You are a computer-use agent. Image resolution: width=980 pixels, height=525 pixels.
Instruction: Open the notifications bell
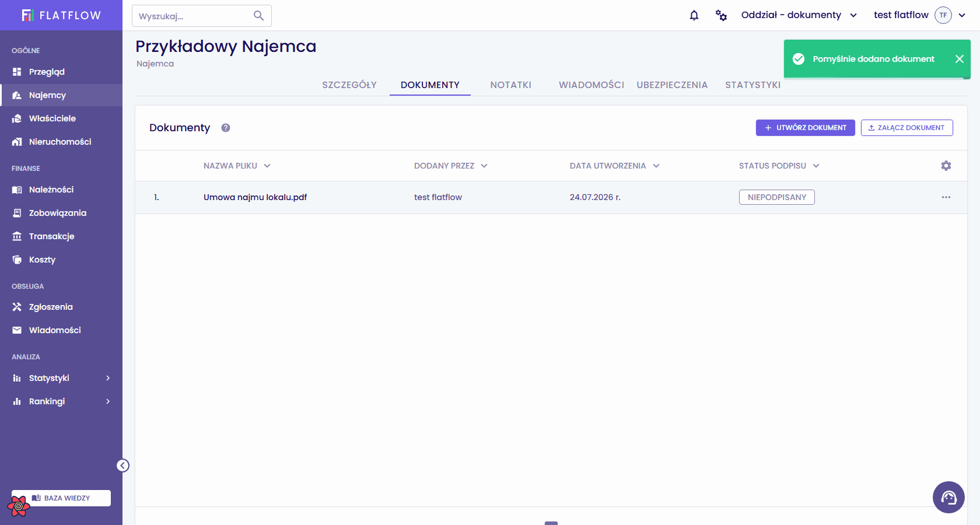tap(694, 15)
